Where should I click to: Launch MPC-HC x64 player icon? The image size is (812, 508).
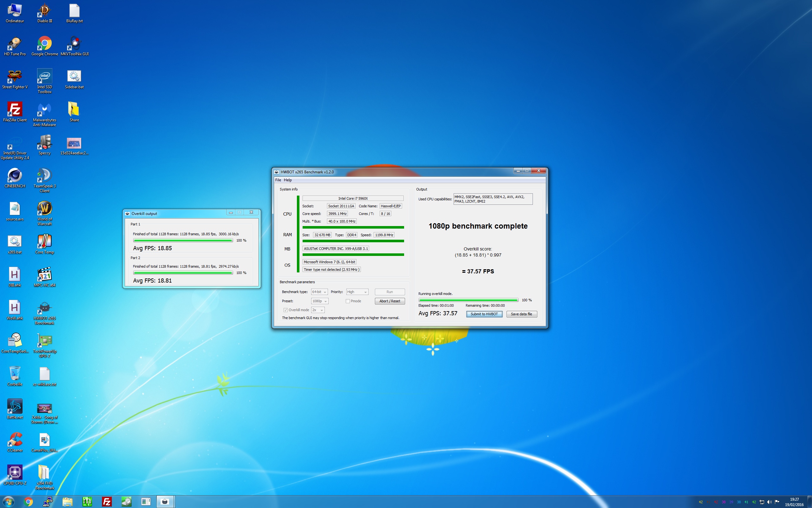pos(44,277)
